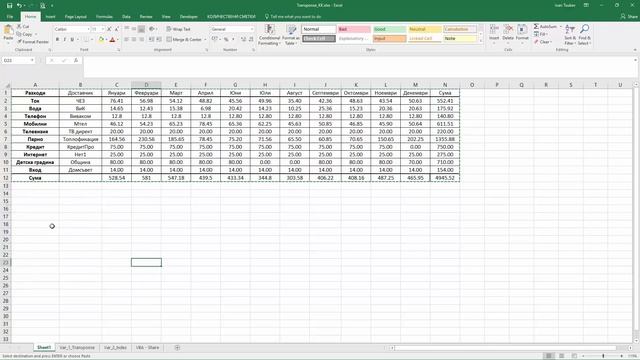Open Sort & Filter menu
The image size is (640, 360).
(x=570, y=35)
